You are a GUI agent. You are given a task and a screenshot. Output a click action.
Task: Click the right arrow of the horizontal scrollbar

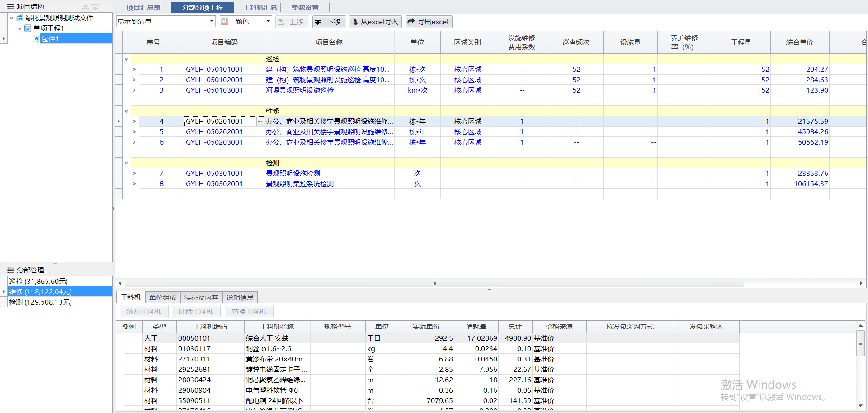861,283
